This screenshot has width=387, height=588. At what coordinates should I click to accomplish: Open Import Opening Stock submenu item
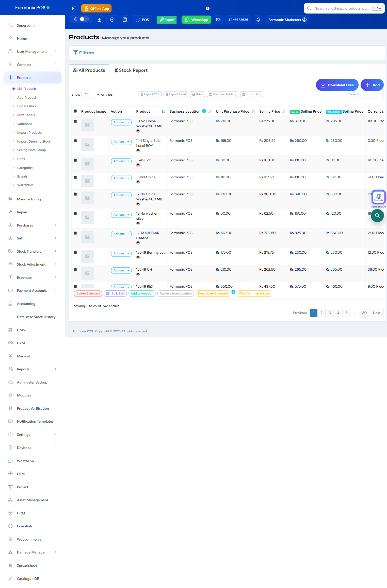click(x=34, y=141)
